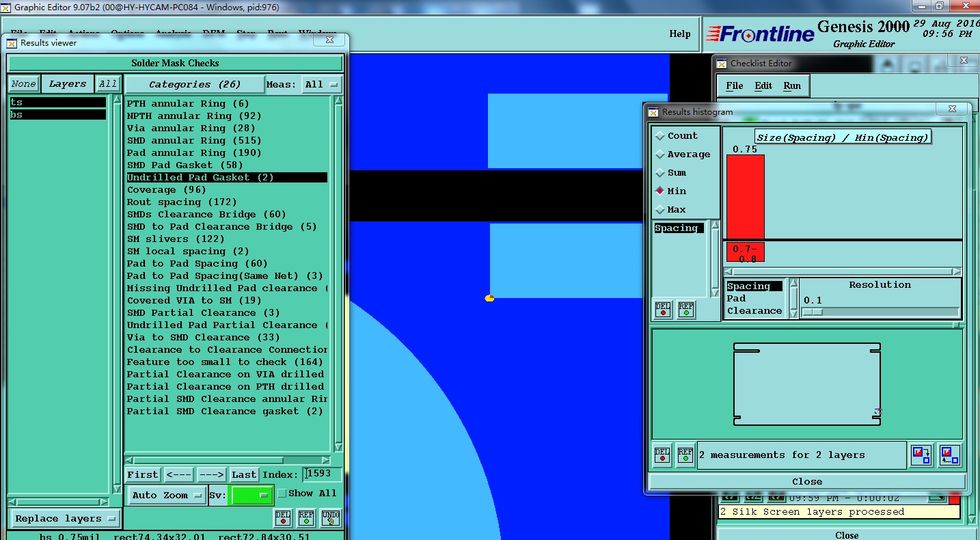
Task: Go to next result with right arrow
Action: coord(211,475)
